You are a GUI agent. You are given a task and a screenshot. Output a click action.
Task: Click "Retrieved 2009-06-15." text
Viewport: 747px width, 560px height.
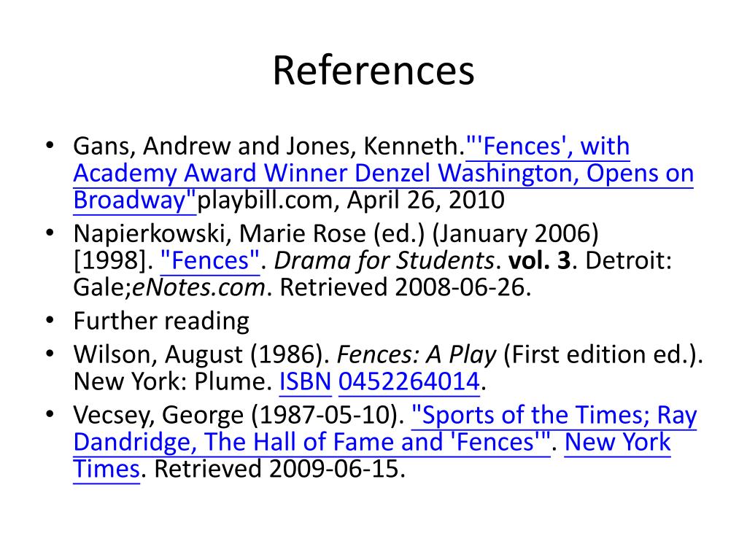[279, 469]
